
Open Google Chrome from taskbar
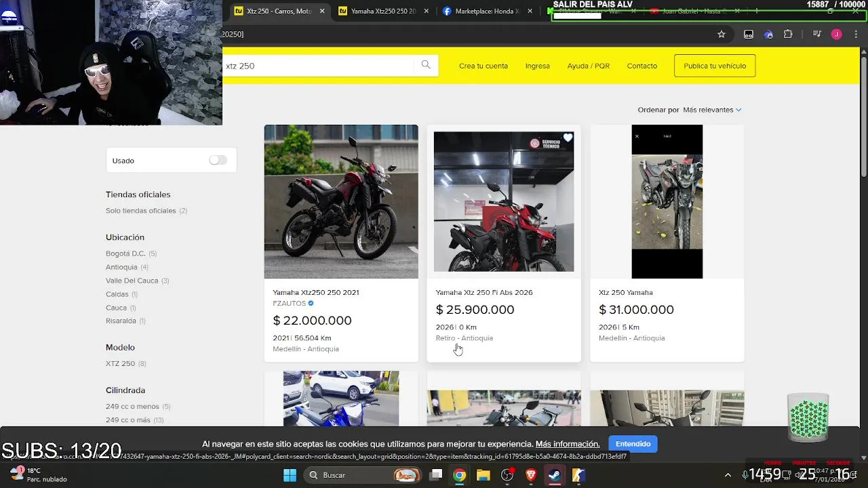tap(460, 475)
